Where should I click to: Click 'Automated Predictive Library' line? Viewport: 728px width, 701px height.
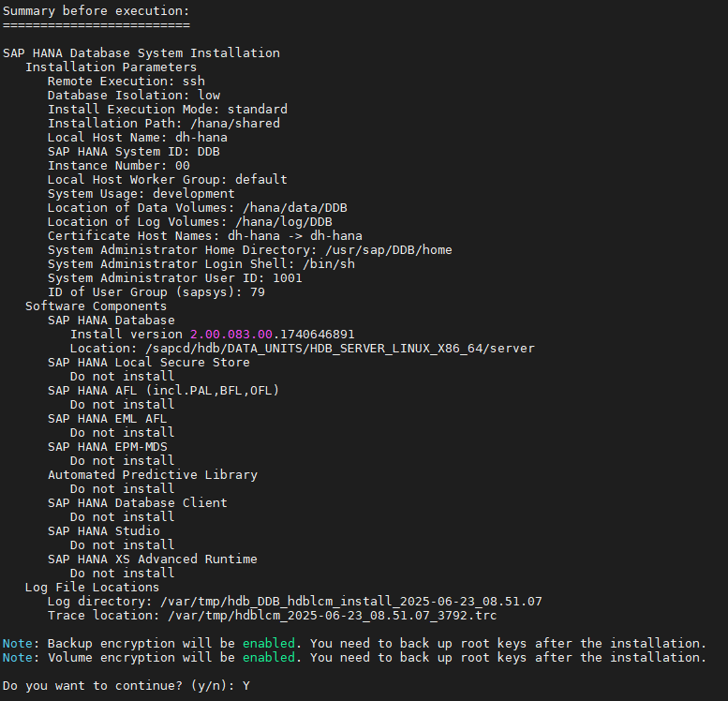coord(153,474)
